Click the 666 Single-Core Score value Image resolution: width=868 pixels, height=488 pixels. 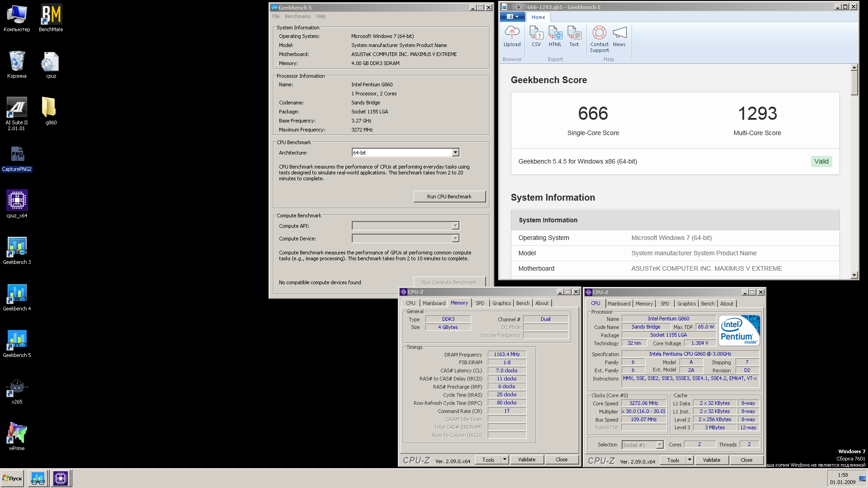click(593, 113)
